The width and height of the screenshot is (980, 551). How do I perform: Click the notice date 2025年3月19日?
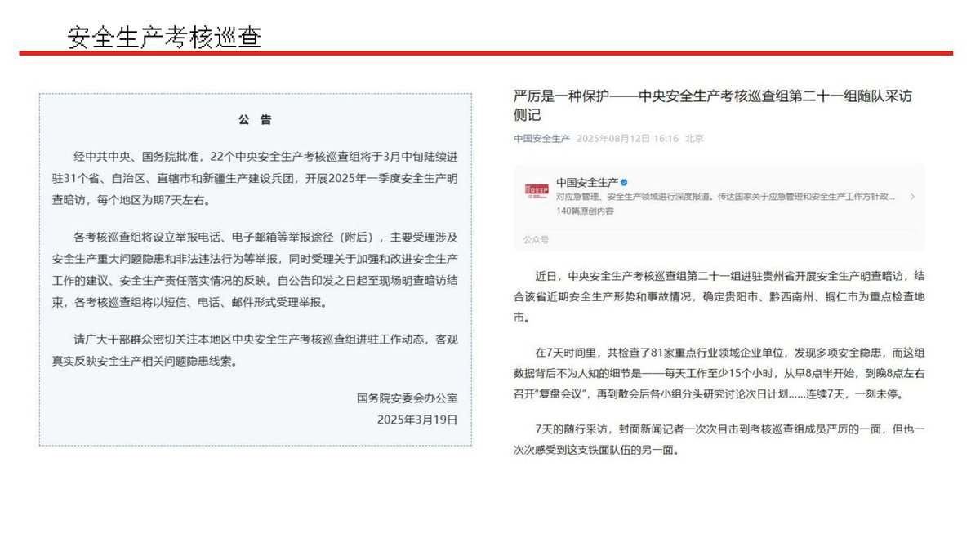(417, 420)
